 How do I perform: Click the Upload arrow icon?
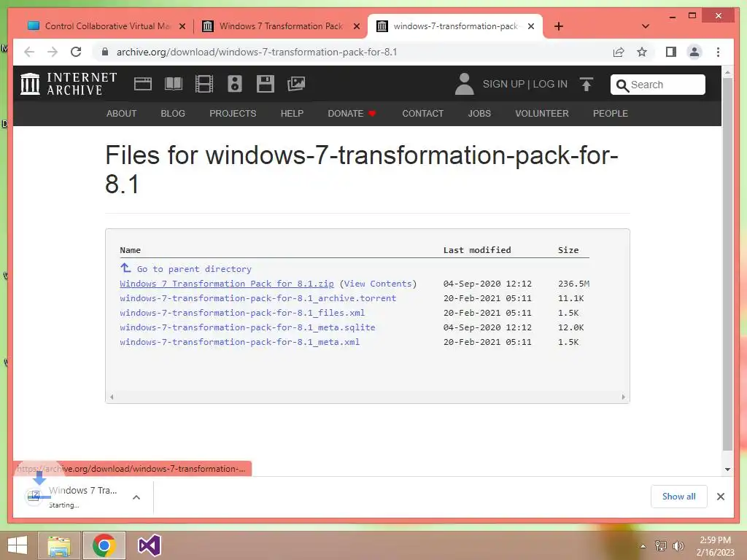(587, 85)
